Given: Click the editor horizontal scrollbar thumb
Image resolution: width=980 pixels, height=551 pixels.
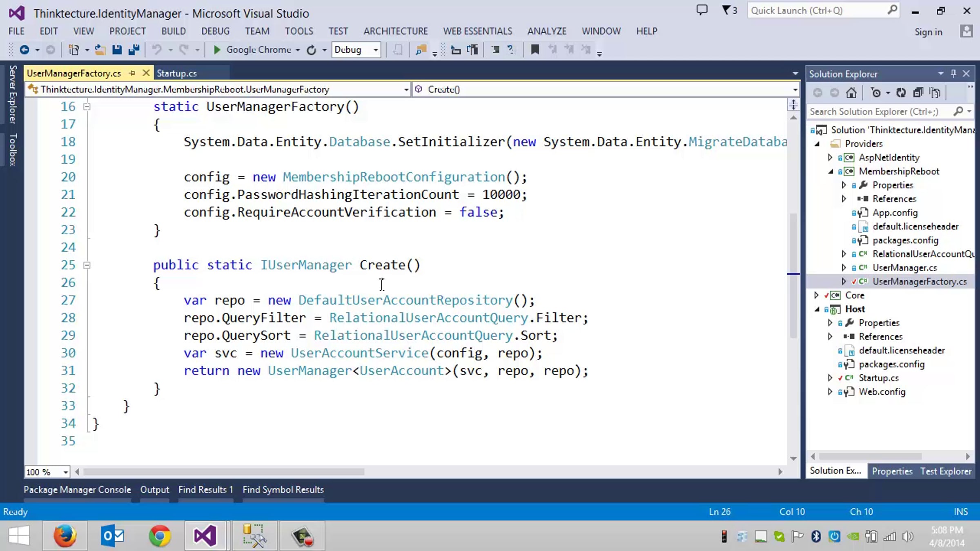Looking at the screenshot, I should click(224, 472).
